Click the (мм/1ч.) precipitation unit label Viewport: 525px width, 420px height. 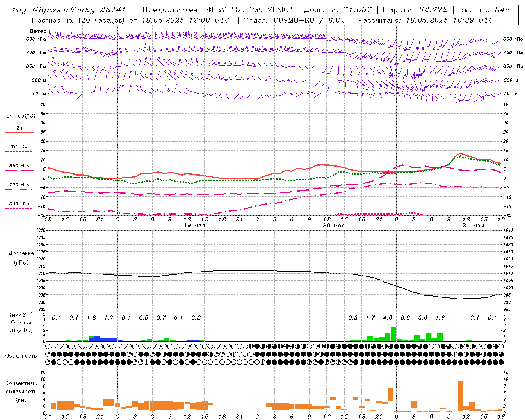pyautogui.click(x=21, y=330)
